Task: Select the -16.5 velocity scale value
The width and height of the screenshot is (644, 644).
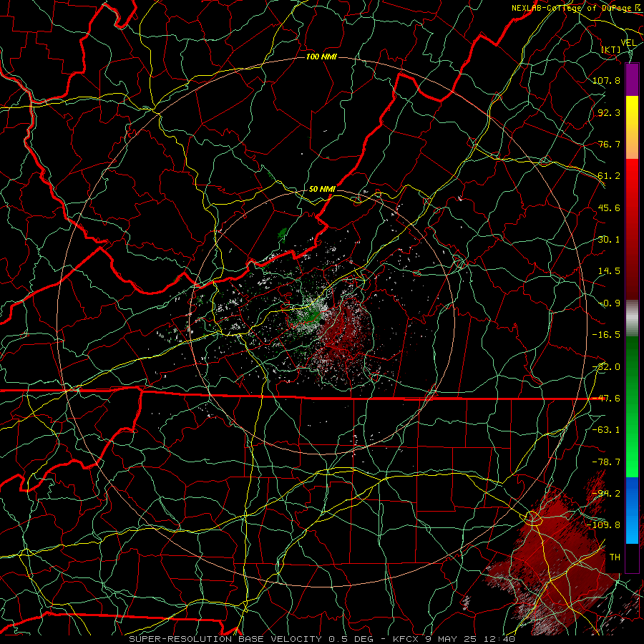Action: (x=606, y=335)
